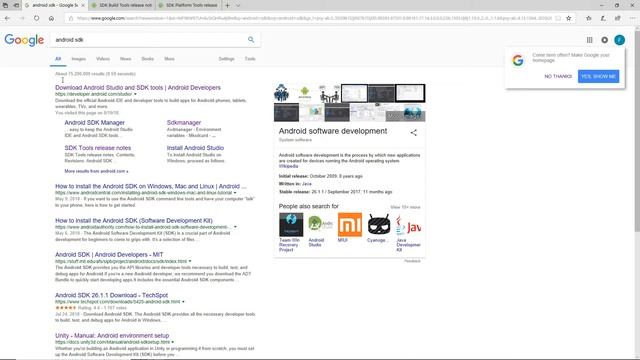
Task: Click Yes, Show Me on homepage prompt
Action: point(598,76)
